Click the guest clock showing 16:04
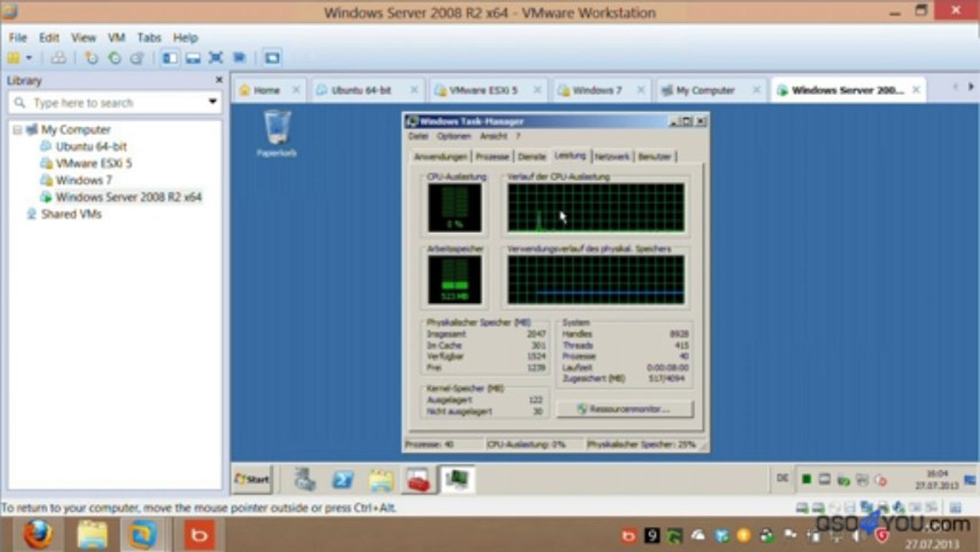Viewport: 980px width, 552px height. [x=936, y=479]
